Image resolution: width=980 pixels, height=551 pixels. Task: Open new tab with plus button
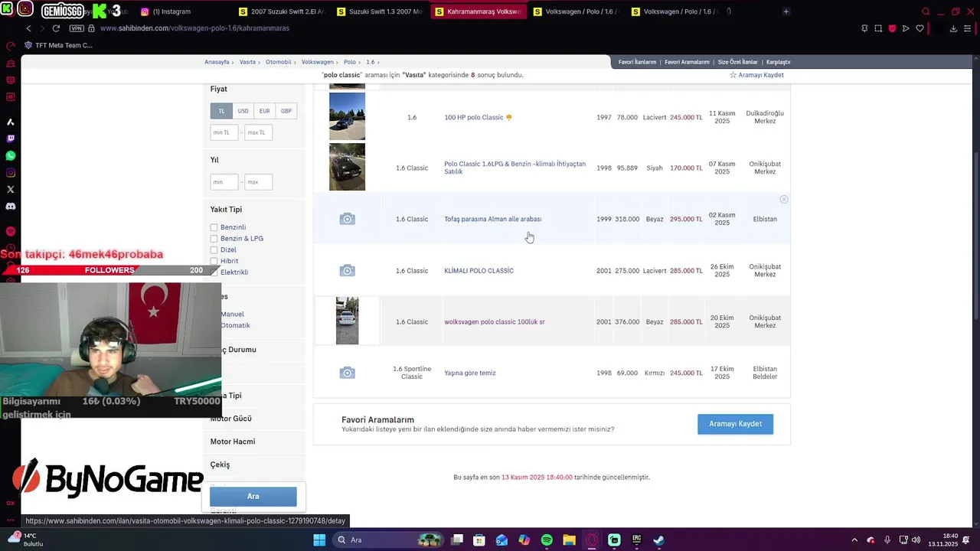(x=786, y=11)
